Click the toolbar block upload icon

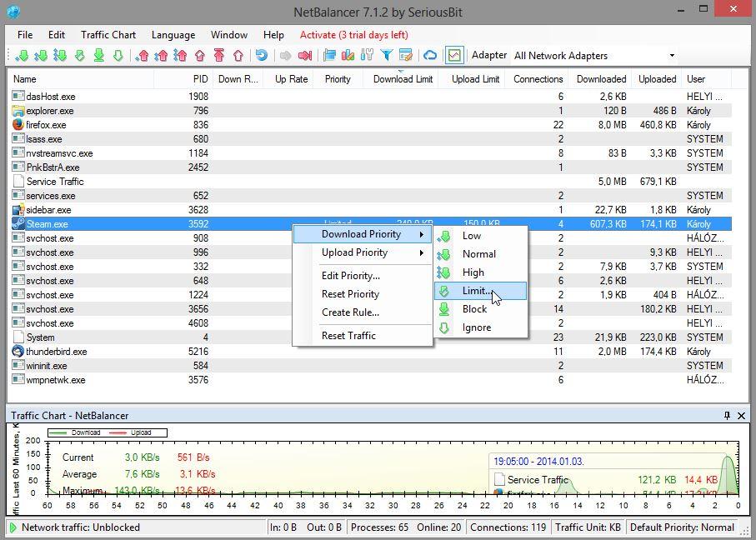click(x=219, y=56)
